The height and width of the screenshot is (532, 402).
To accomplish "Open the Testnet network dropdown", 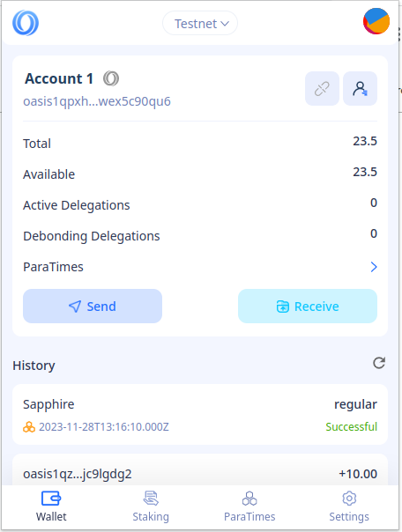I will tap(200, 23).
